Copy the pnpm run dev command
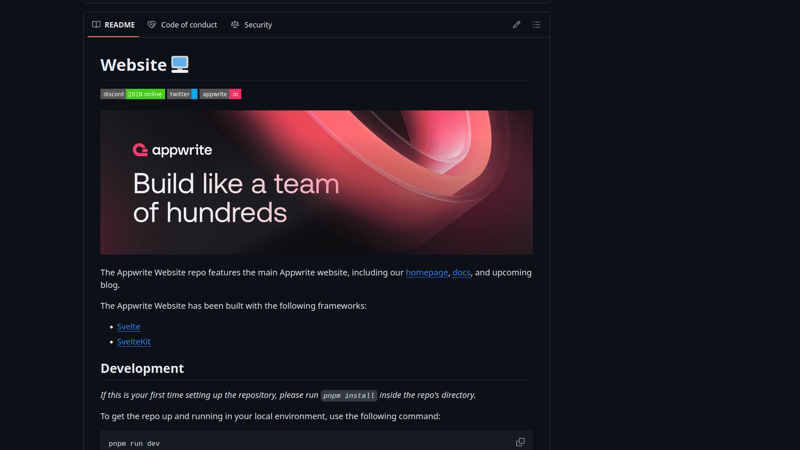 coord(520,442)
